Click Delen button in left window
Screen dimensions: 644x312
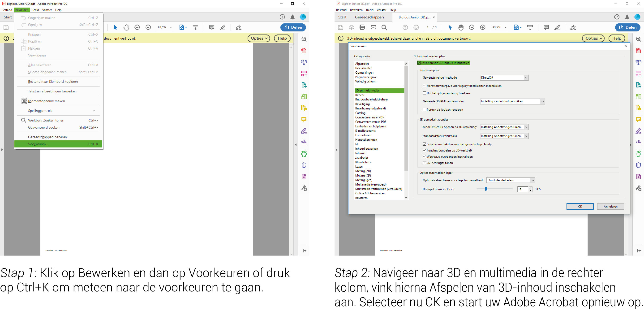293,27
